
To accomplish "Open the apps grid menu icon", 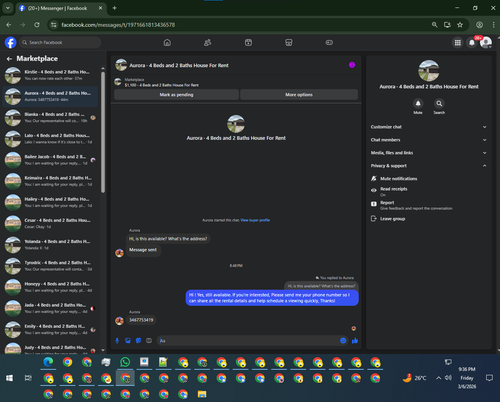I will coord(458,43).
